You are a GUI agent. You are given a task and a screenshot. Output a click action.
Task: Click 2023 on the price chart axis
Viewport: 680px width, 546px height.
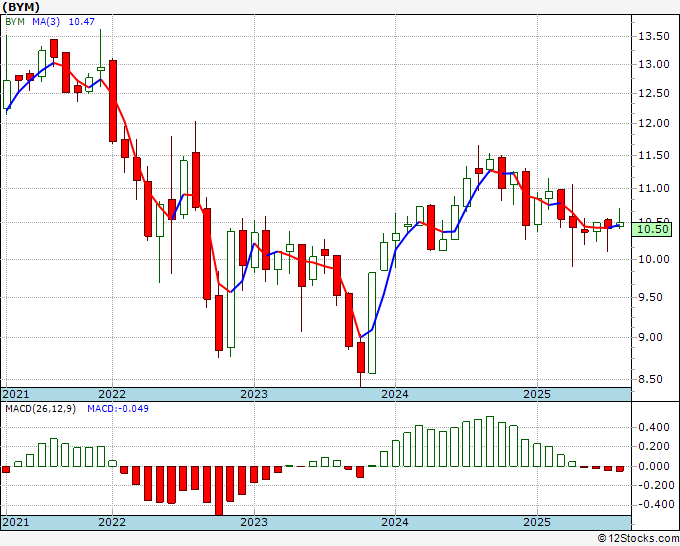254,394
